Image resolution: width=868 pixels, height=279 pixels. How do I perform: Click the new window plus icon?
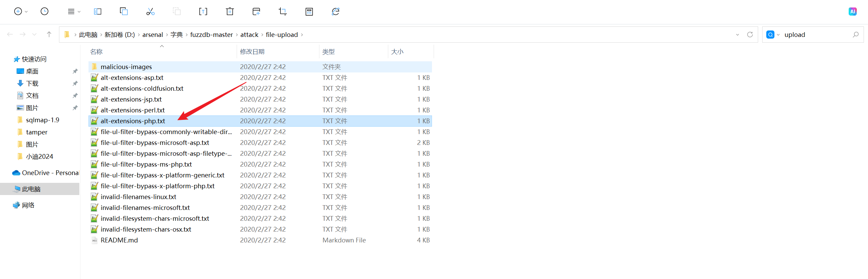[x=256, y=12]
